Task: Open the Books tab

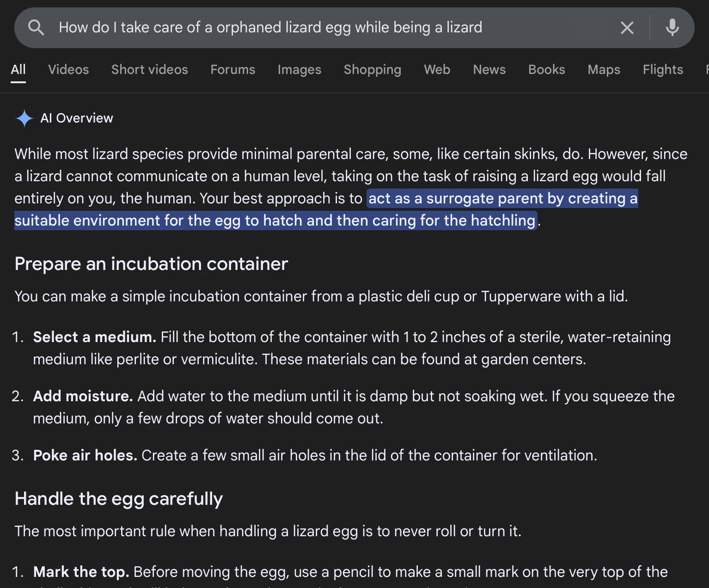Action: click(x=546, y=70)
